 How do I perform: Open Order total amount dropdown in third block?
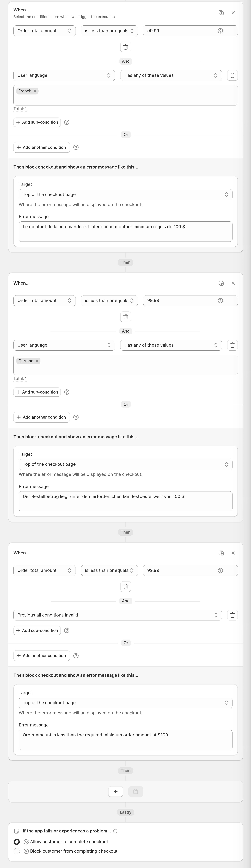pyautogui.click(x=44, y=570)
